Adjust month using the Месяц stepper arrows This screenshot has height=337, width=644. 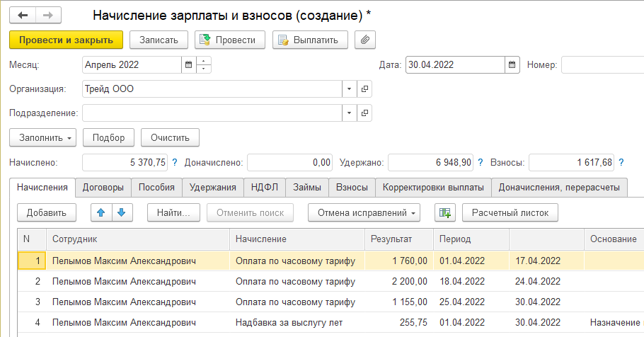coord(205,64)
